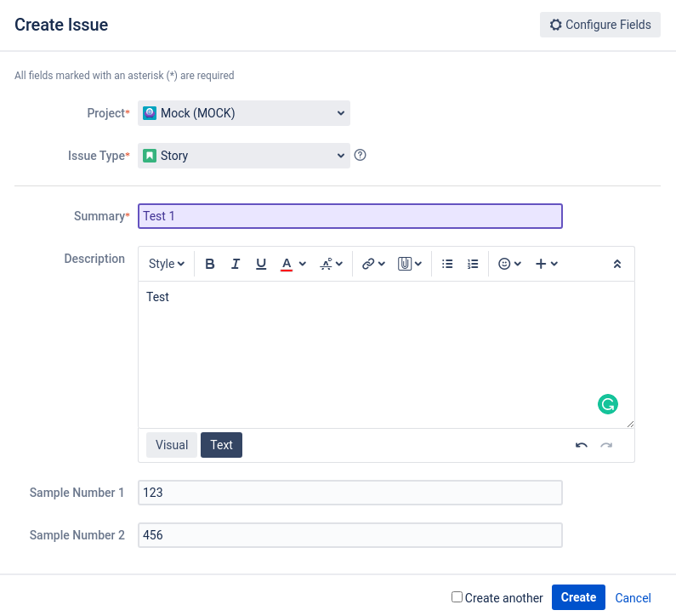This screenshot has height=616, width=676.
Task: Click the Configure Fields button
Action: (600, 25)
